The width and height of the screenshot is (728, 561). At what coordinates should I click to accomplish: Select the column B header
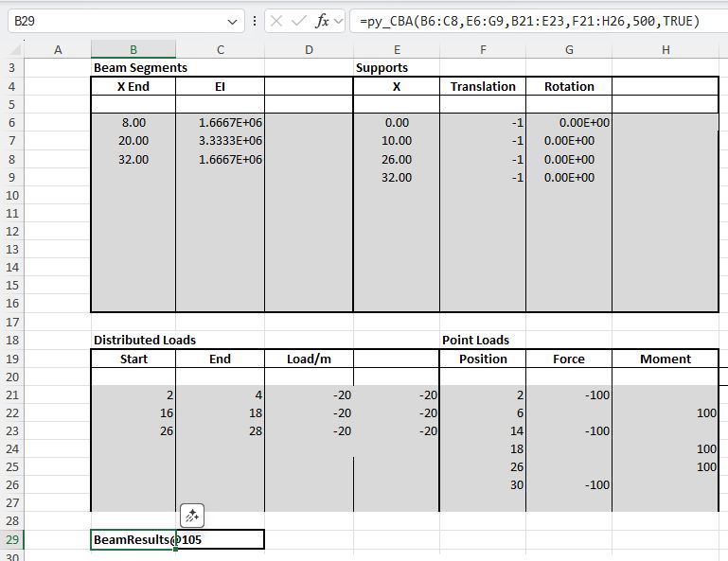[x=133, y=49]
